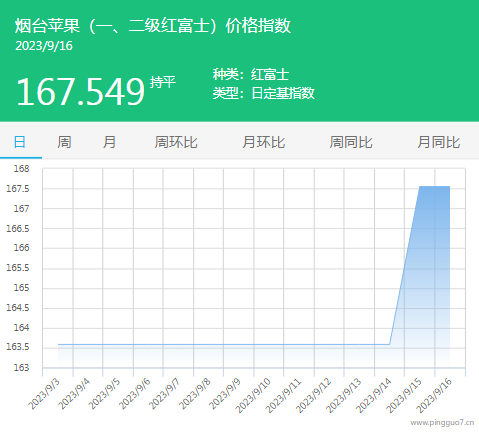Click the 2023/9/16 date under the title

click(44, 46)
